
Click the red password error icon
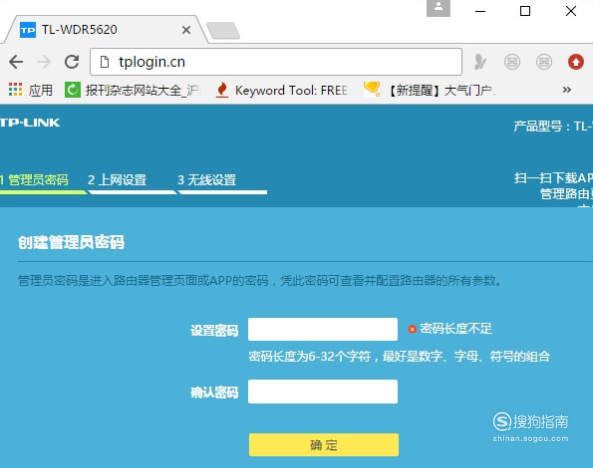412,329
